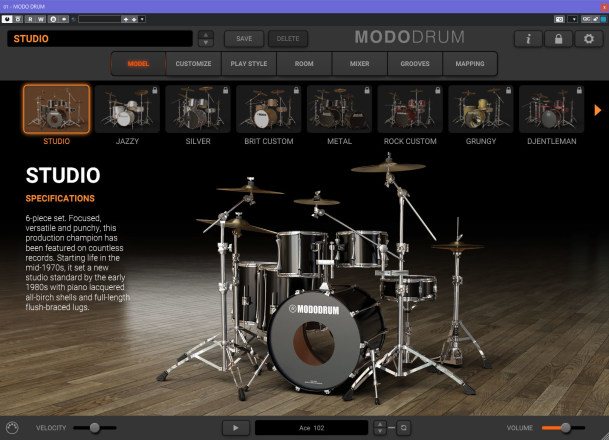The width and height of the screenshot is (609, 440).
Task: Select the Brit Custom kit thumbnail
Action: [x=268, y=109]
